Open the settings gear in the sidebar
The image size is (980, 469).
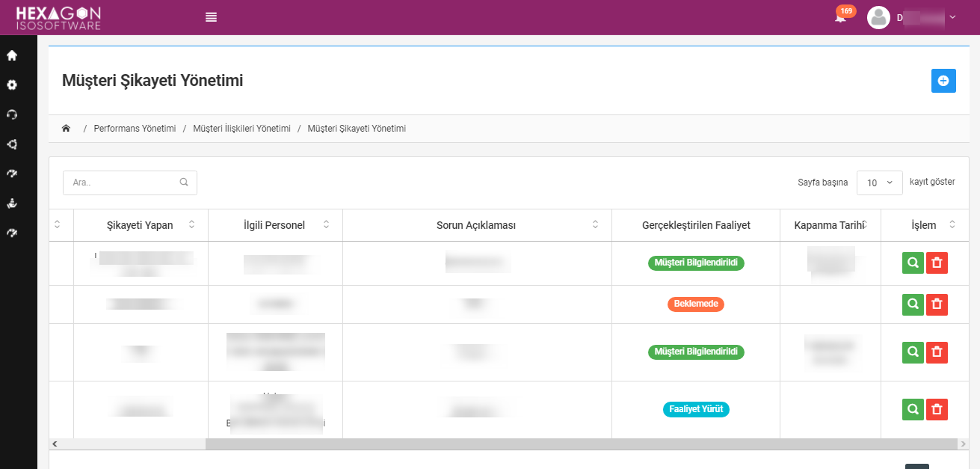point(12,85)
